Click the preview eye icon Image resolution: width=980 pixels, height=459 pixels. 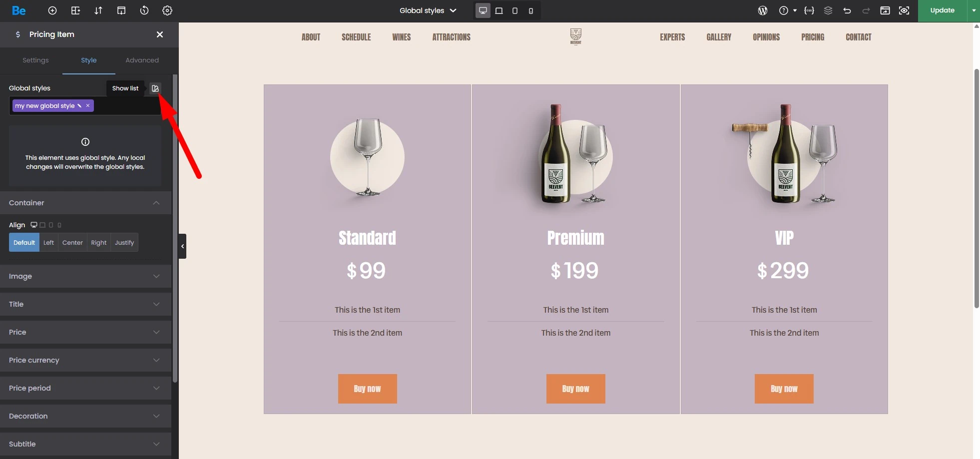904,10
